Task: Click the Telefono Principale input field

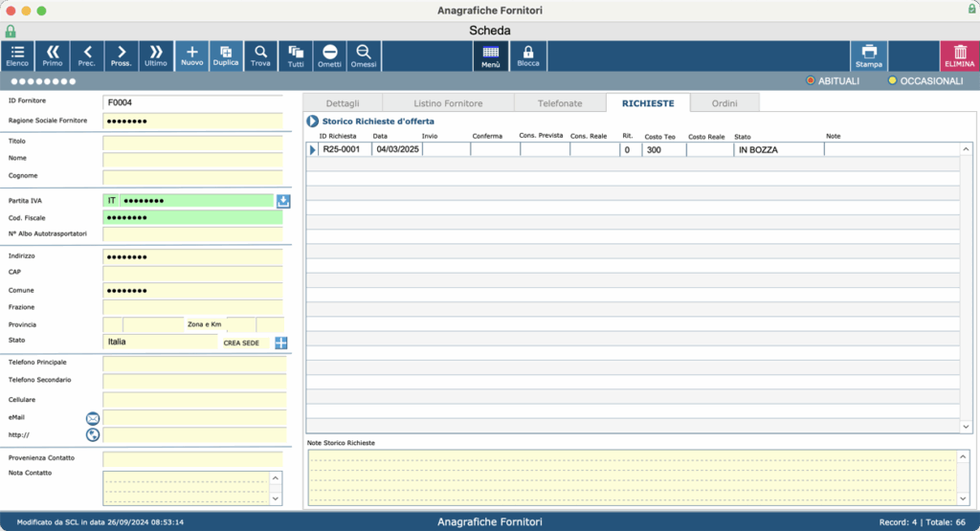Action: tap(194, 364)
